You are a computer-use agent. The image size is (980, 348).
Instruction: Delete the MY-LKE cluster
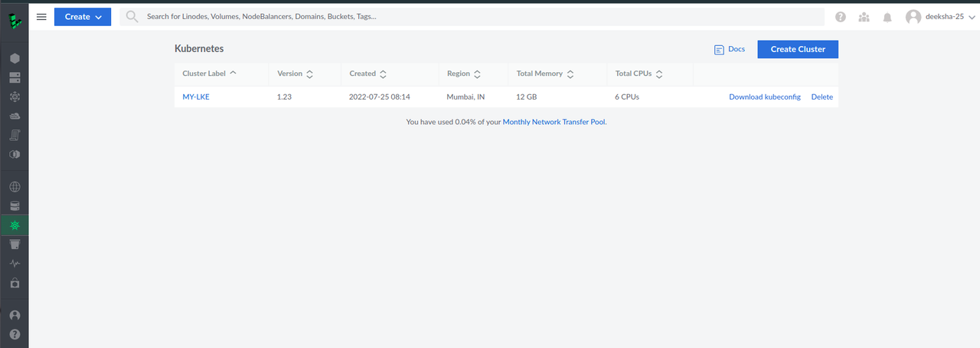[822, 97]
